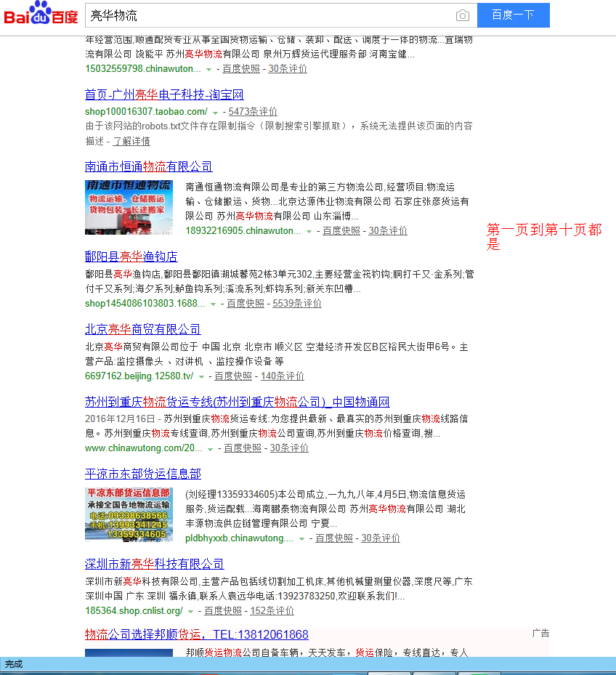Click the 百度一下 search button
This screenshot has width=616, height=675.
(513, 15)
